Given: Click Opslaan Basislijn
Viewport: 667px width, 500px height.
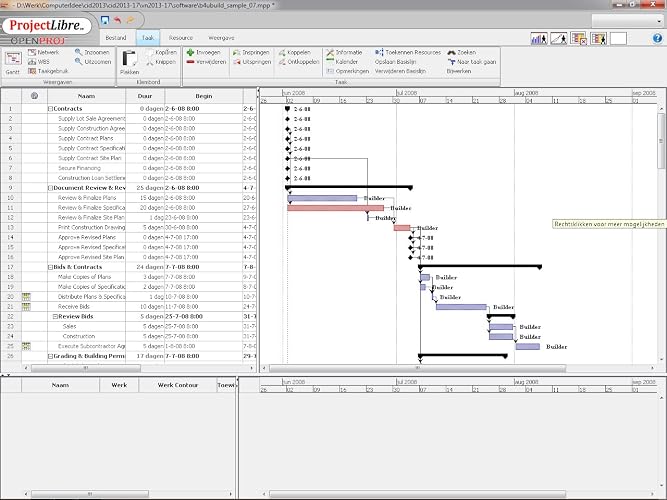Looking at the screenshot, I should [395, 62].
